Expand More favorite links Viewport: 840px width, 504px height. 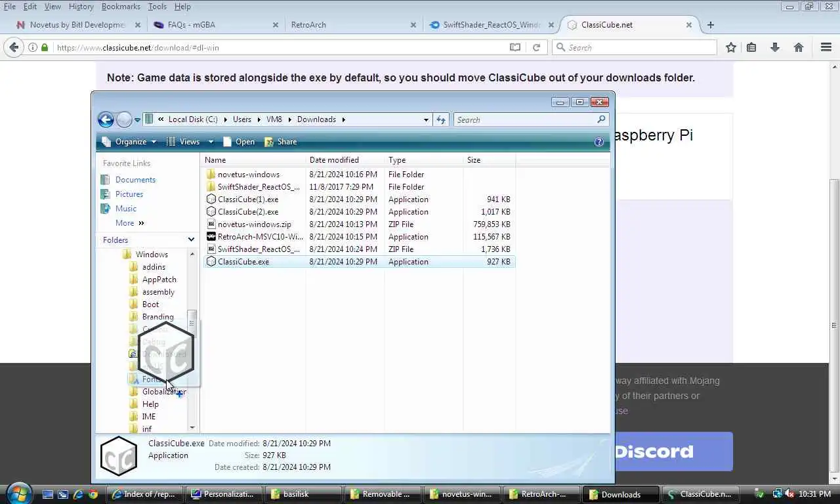click(129, 223)
